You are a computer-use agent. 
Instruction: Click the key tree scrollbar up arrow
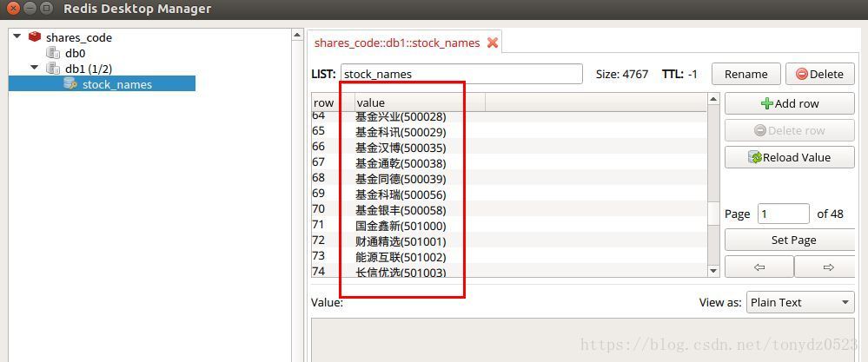pos(297,35)
